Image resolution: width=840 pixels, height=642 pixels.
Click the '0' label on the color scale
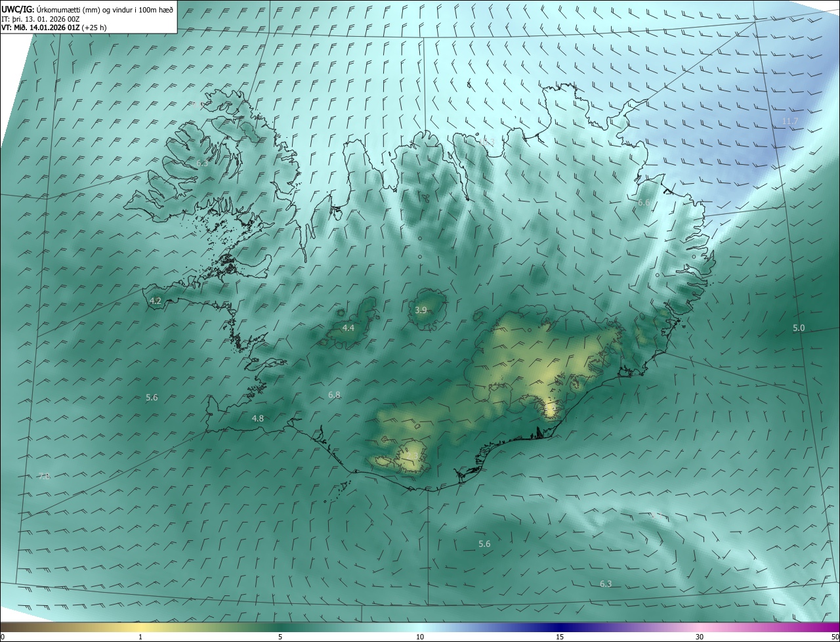click(3, 637)
